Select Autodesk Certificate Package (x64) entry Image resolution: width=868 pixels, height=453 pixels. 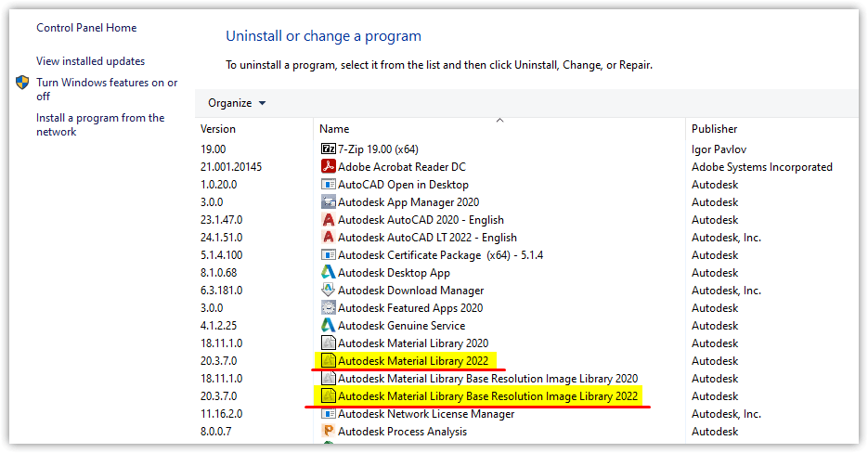441,255
